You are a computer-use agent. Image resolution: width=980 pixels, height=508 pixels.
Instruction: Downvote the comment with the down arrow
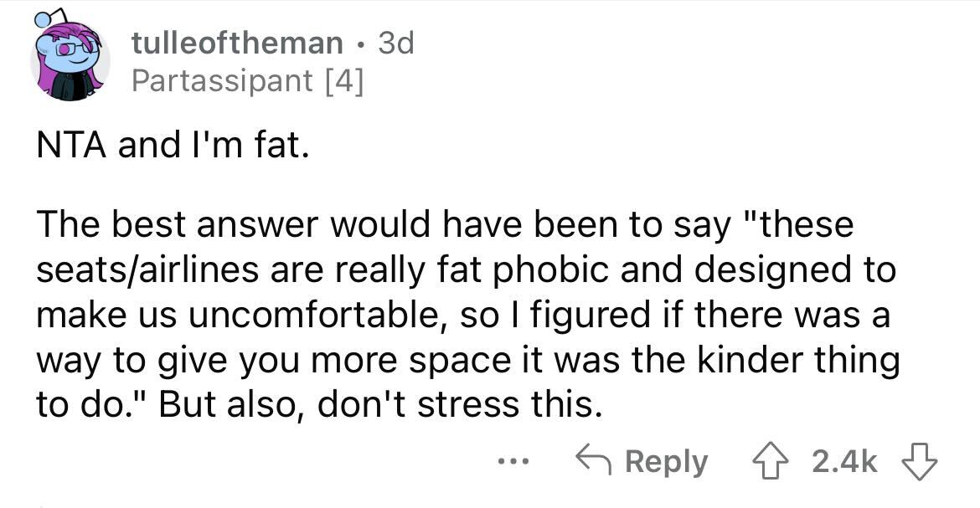[x=919, y=462]
